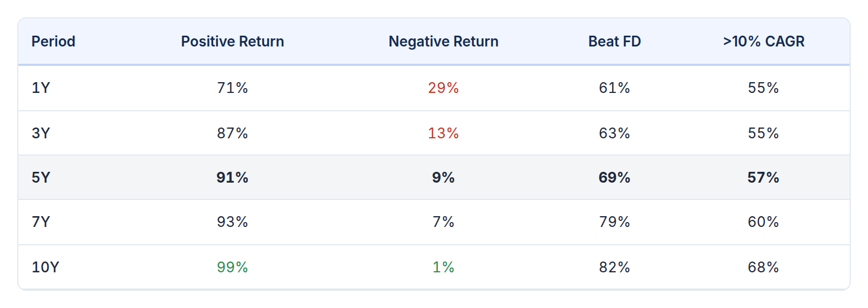Click the red 29% negative return value
The image size is (868, 308).
pos(443,88)
